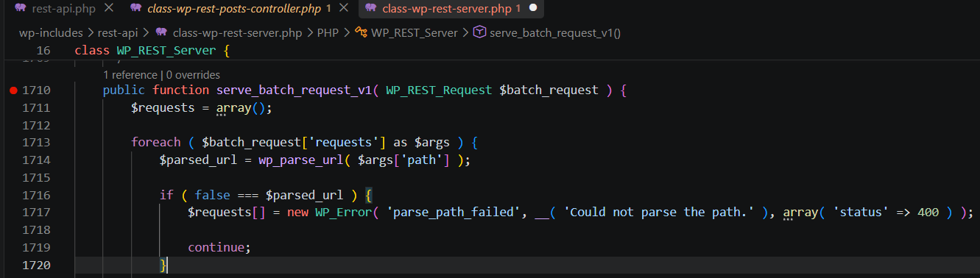
Task: Close the rest-api.php tab
Action: tap(109, 9)
